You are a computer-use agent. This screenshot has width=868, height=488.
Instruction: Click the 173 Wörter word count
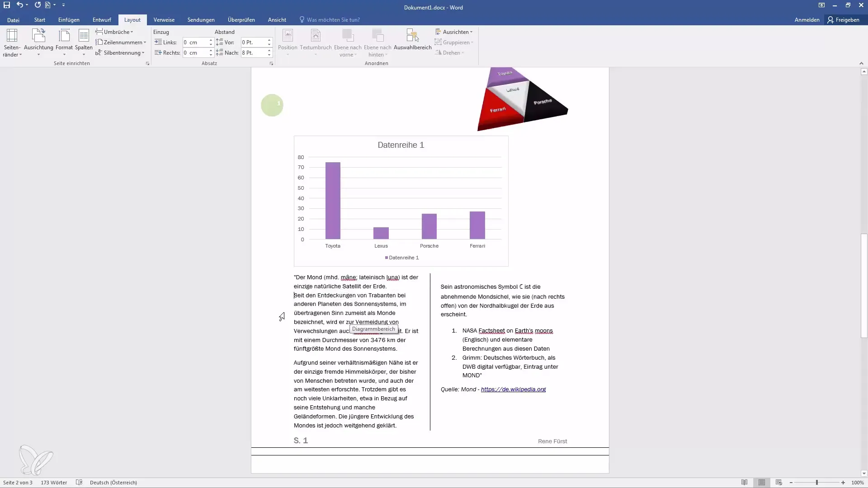click(x=54, y=483)
